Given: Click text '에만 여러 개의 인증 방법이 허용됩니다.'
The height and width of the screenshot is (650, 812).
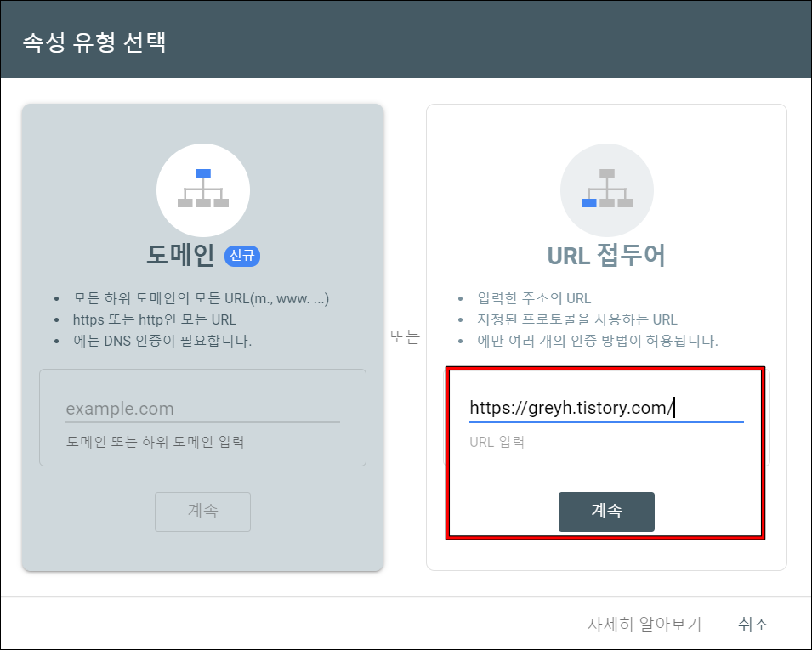Looking at the screenshot, I should coord(598,341).
